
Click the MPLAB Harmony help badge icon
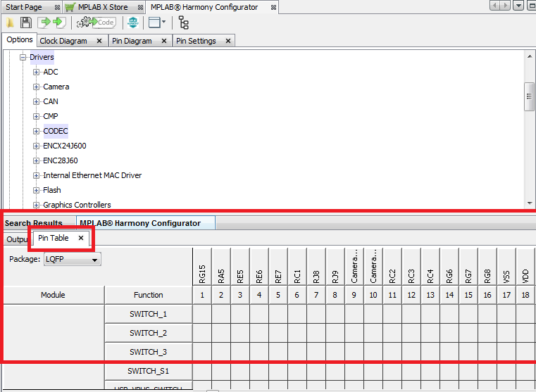132,23
